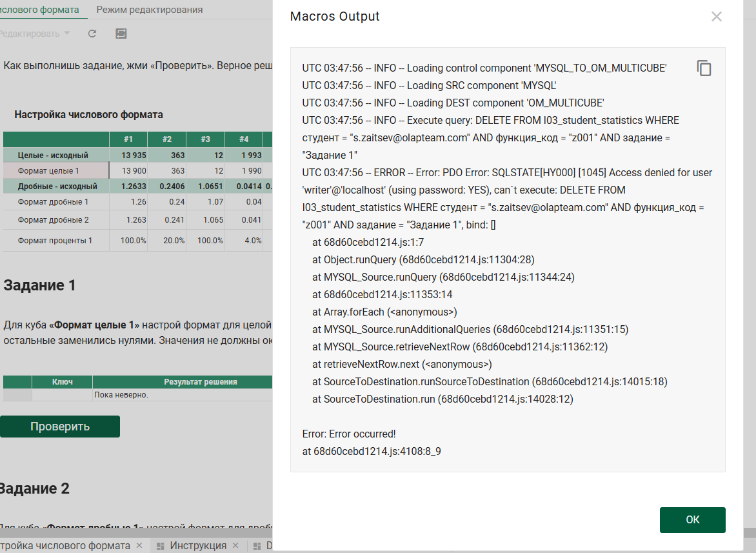756x553 pixels.
Task: Select the Пока неверно result cell
Action: click(182, 394)
